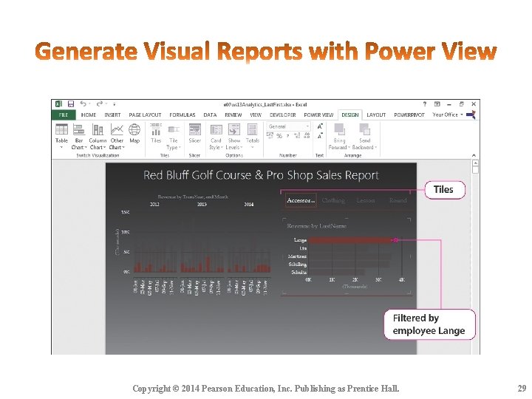Open the Card Style options
Image resolution: width=532 pixels, height=399 pixels.
[216, 137]
